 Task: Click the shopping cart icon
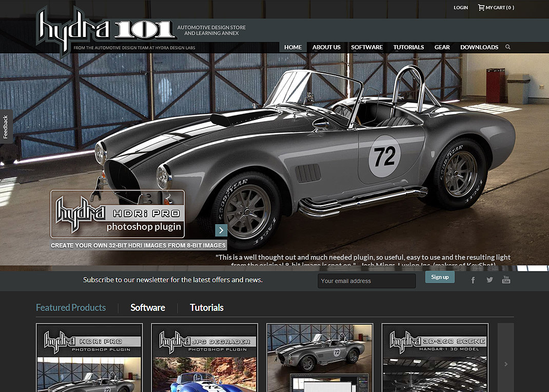click(x=481, y=7)
